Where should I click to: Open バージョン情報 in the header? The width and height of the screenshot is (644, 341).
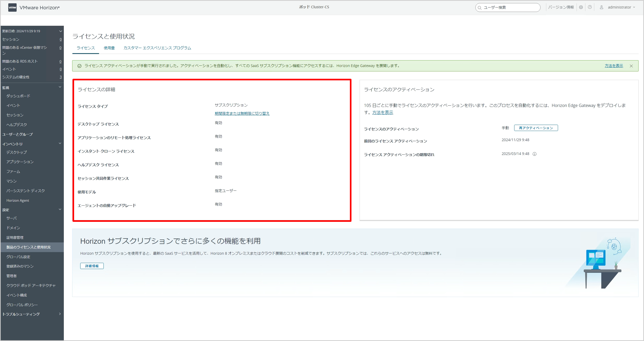[561, 7]
